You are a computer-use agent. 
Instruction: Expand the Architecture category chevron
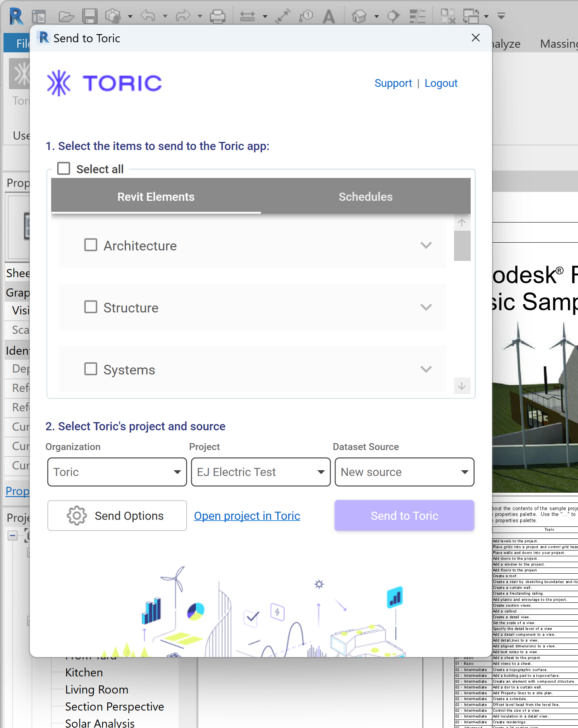click(426, 245)
